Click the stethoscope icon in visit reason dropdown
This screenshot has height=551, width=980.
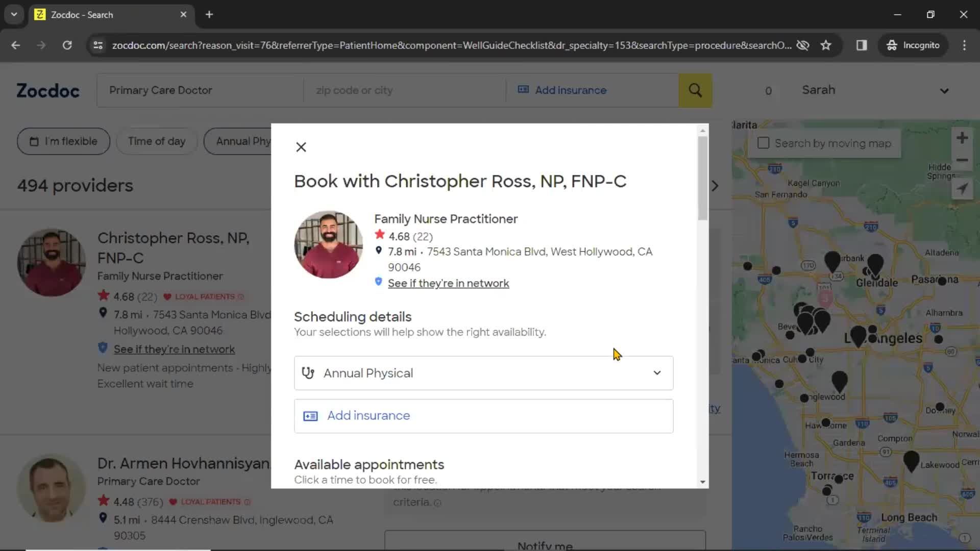308,373
